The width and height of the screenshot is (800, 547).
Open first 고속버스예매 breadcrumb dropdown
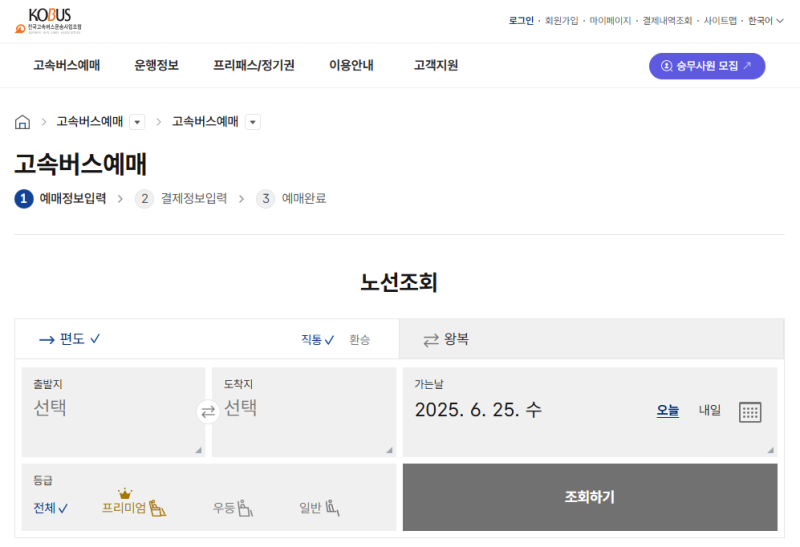tap(137, 122)
